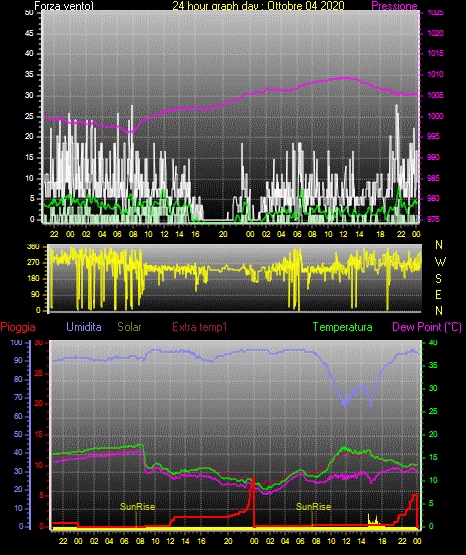Screen dimensions: 466x555
Task: Click the 'Dew Point (°C)' legend label
Action: [x=427, y=327]
